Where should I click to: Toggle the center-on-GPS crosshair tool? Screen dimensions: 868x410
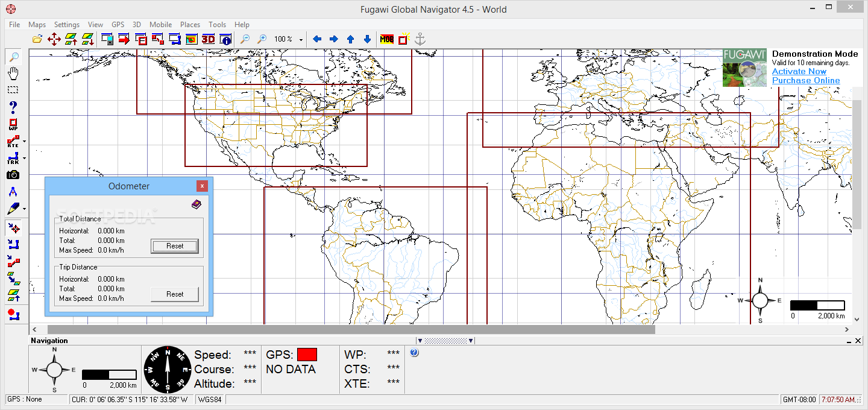[13, 228]
